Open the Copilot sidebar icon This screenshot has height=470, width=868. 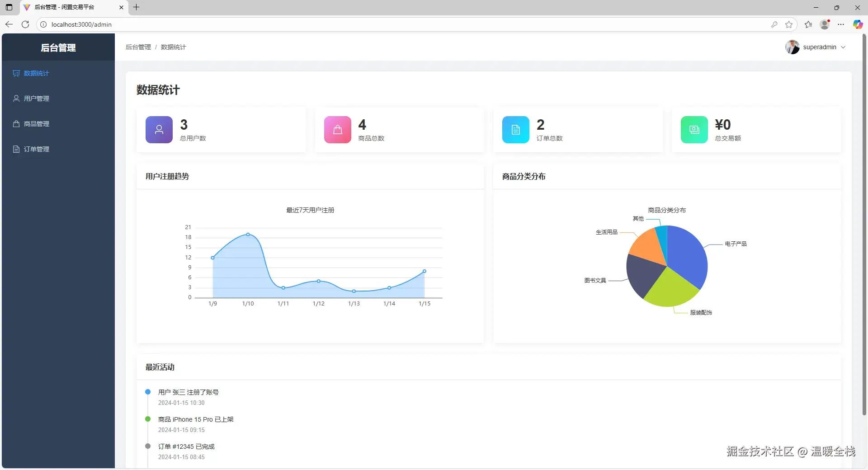tap(858, 24)
